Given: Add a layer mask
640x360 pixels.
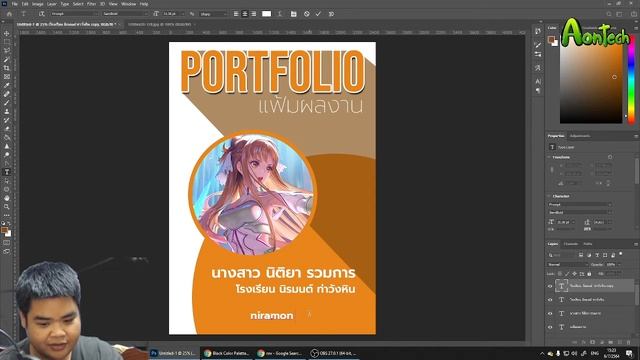Looking at the screenshot, I should tap(592, 342).
